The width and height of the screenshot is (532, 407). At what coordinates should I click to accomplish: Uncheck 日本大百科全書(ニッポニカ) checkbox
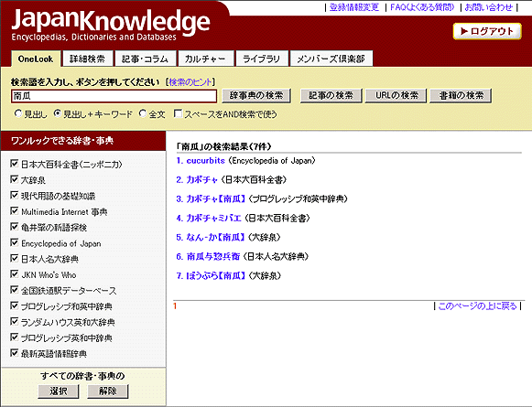pos(15,164)
